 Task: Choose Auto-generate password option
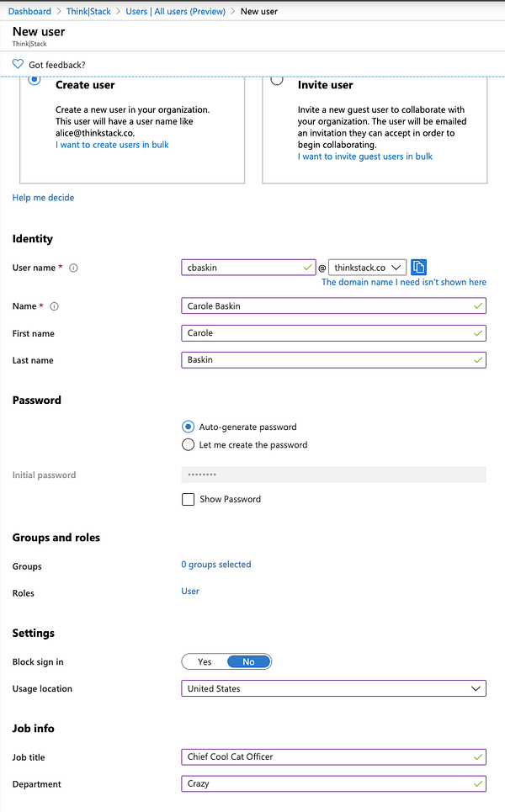pyautogui.click(x=189, y=427)
